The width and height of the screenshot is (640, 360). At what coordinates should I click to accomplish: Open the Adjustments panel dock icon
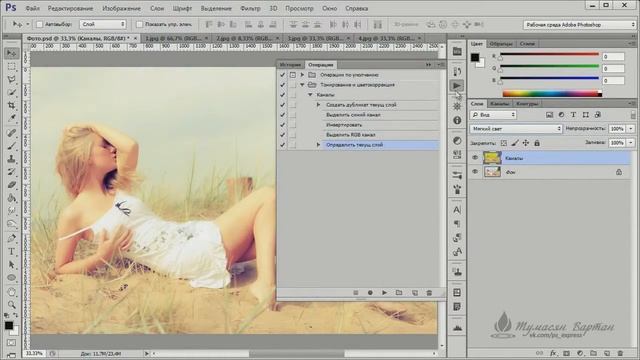point(457,140)
